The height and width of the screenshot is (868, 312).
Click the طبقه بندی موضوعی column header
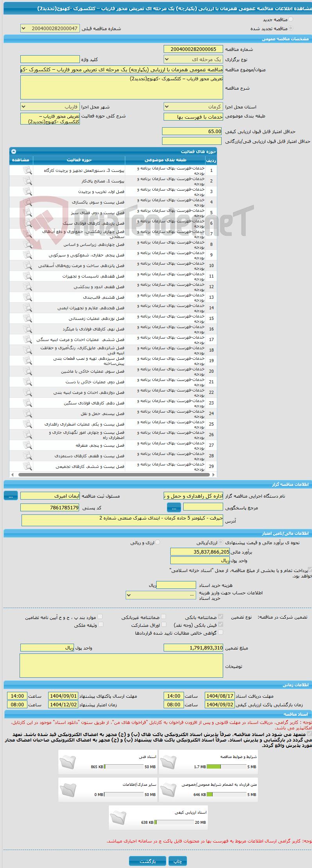165,160
